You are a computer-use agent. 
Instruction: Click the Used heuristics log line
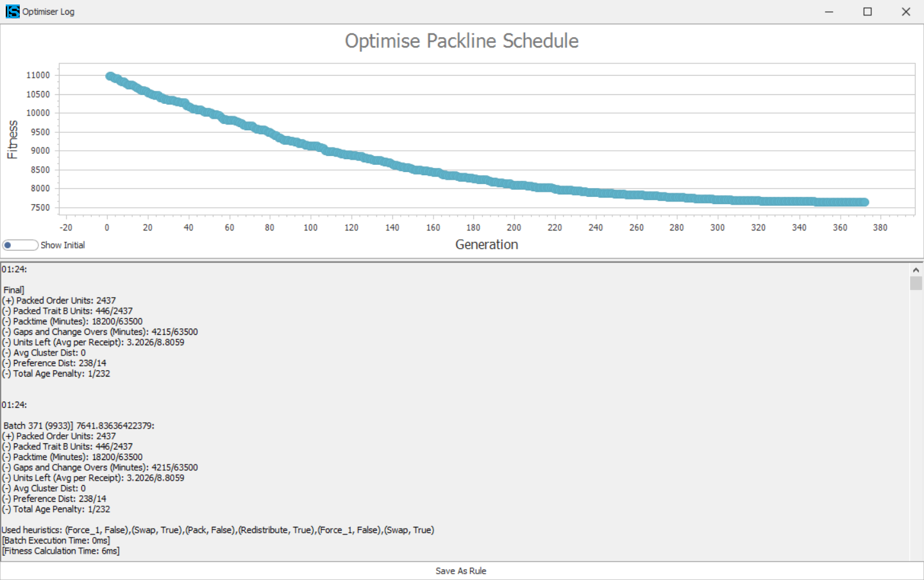(218, 530)
